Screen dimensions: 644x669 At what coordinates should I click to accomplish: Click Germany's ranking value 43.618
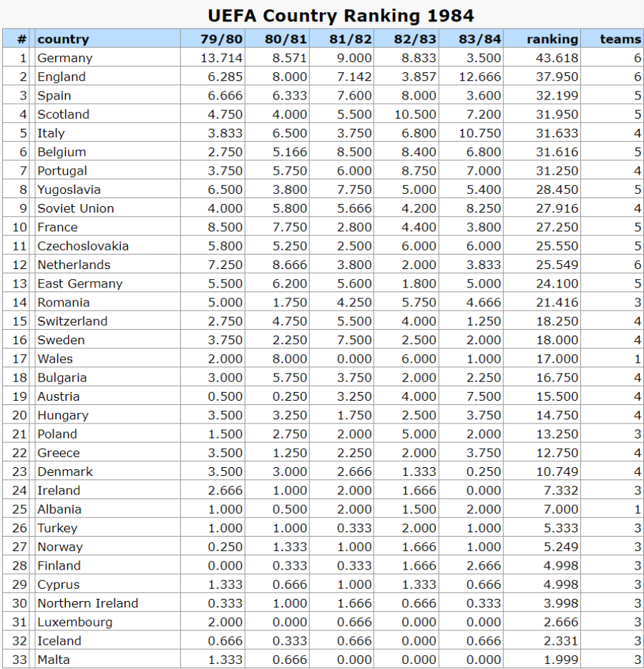point(557,58)
